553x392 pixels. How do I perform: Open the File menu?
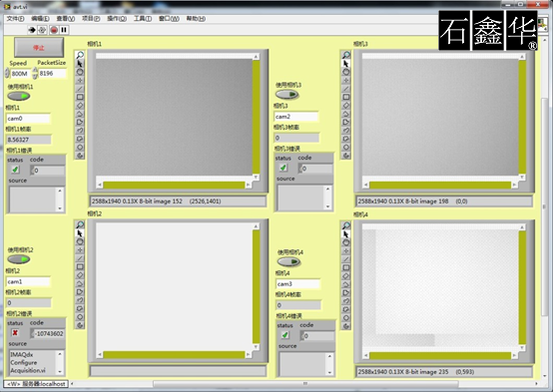pyautogui.click(x=16, y=18)
